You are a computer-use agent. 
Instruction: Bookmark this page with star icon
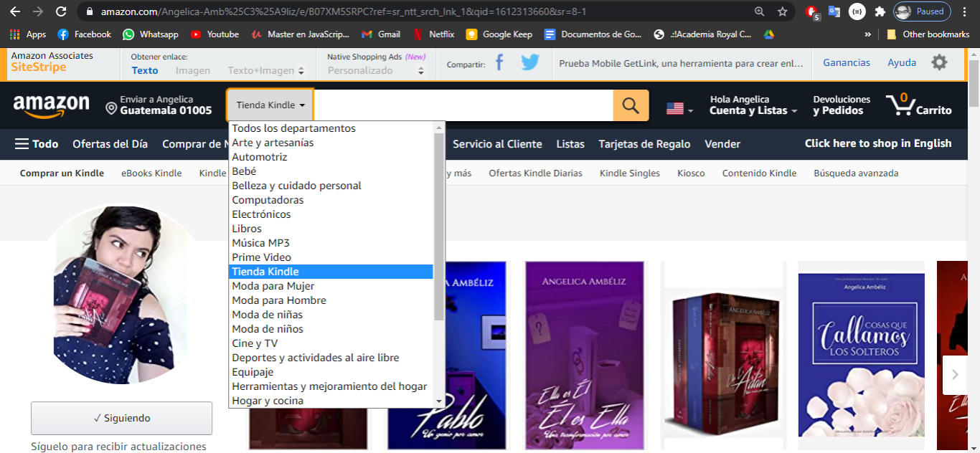tap(783, 11)
